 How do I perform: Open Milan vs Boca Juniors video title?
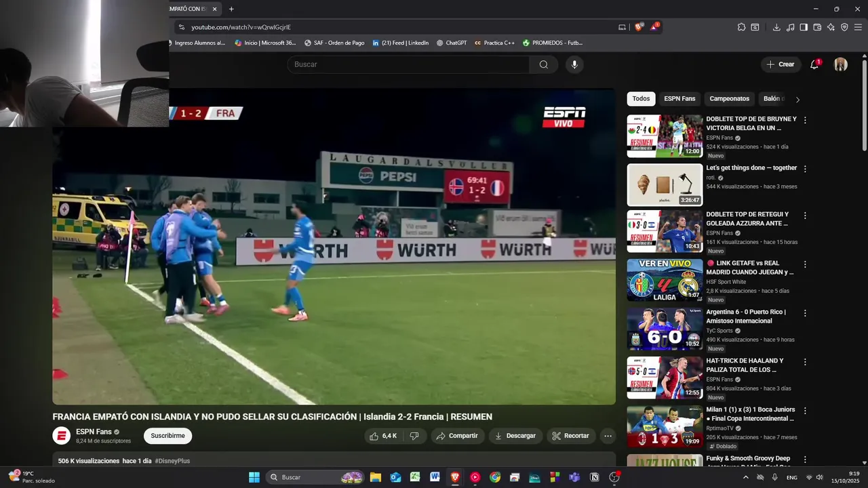[751, 413]
